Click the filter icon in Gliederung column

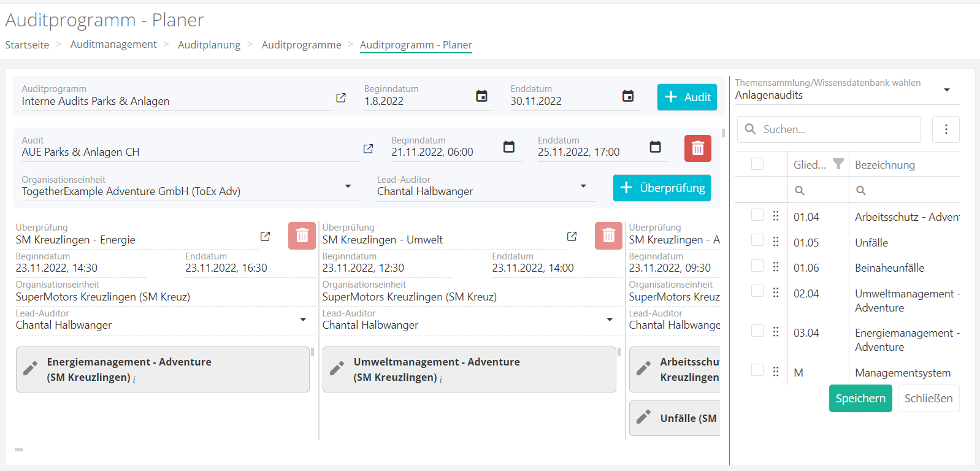(838, 164)
